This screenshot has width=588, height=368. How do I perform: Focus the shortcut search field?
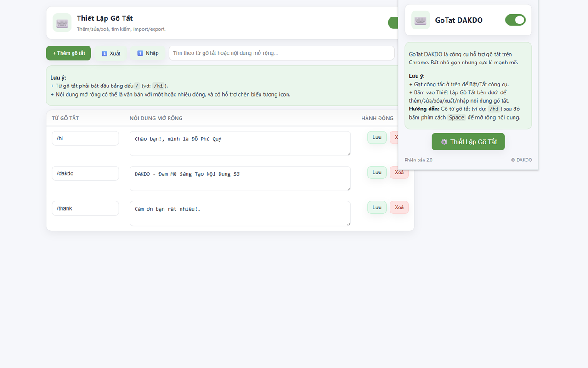tap(281, 53)
